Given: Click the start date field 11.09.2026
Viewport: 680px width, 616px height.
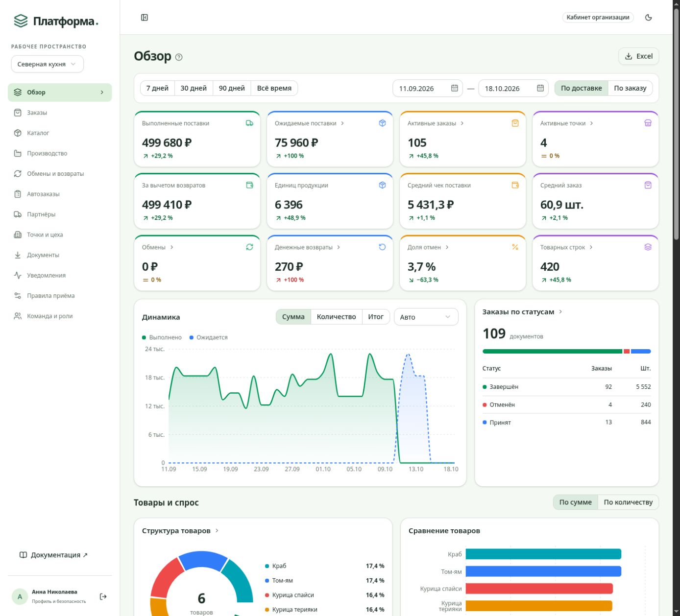Looking at the screenshot, I should click(x=427, y=88).
